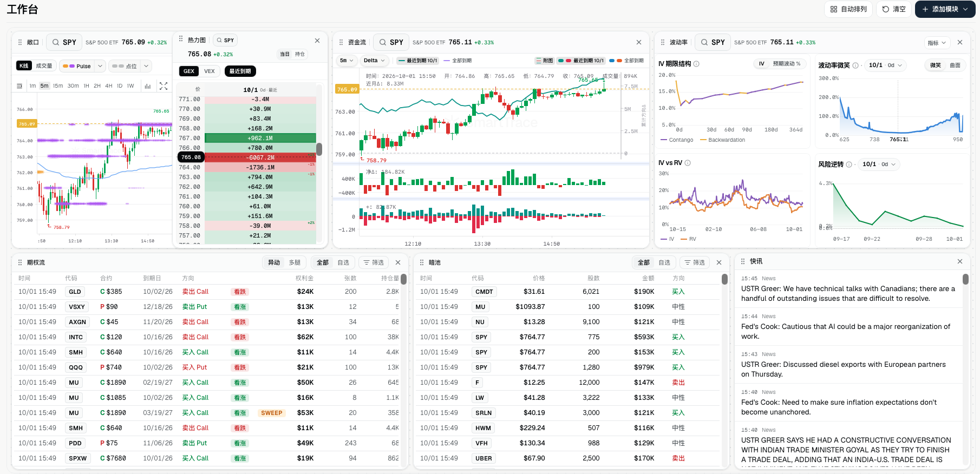Switch 敞口 chart to 成交量 view
The width and height of the screenshot is (980, 474).
pyautogui.click(x=44, y=66)
